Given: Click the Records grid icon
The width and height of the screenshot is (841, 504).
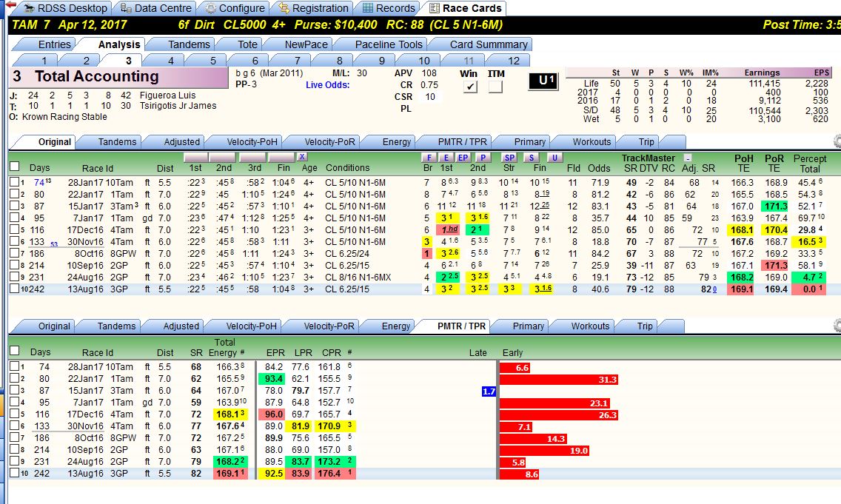Looking at the screenshot, I should [367, 8].
